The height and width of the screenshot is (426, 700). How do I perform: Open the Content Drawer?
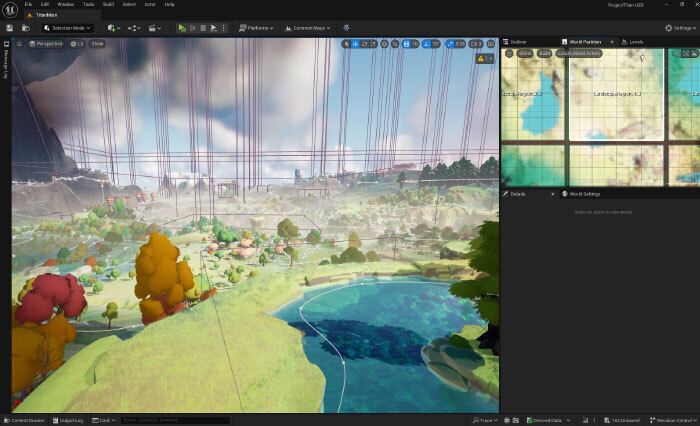tap(24, 421)
